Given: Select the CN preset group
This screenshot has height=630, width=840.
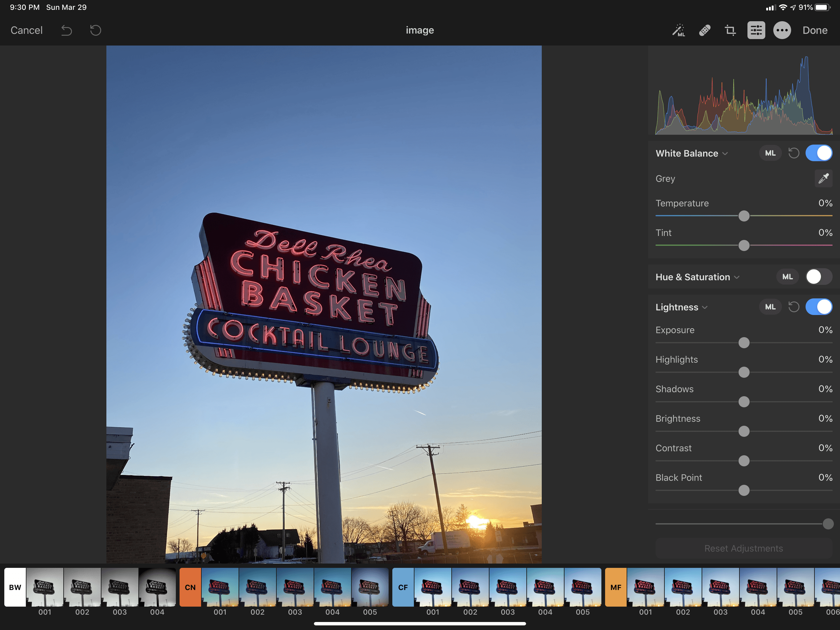Looking at the screenshot, I should click(190, 588).
